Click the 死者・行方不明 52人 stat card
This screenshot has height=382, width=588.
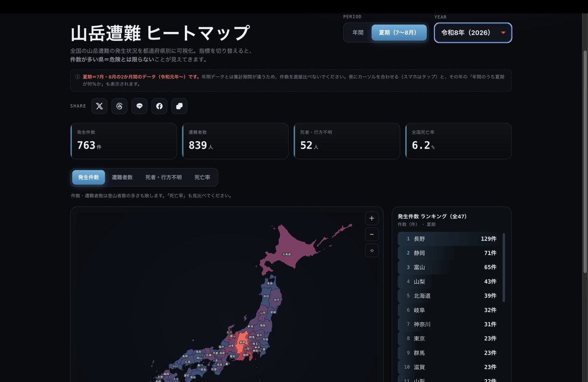click(x=347, y=141)
